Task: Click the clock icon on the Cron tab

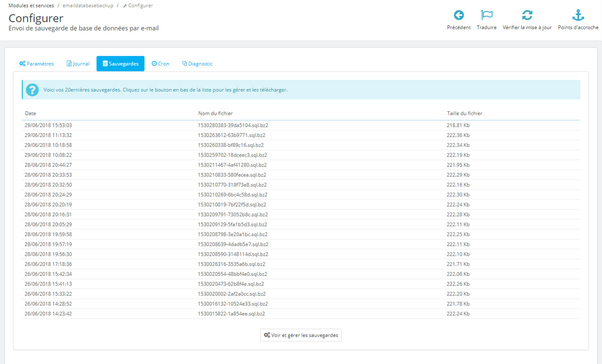Action: click(x=154, y=64)
